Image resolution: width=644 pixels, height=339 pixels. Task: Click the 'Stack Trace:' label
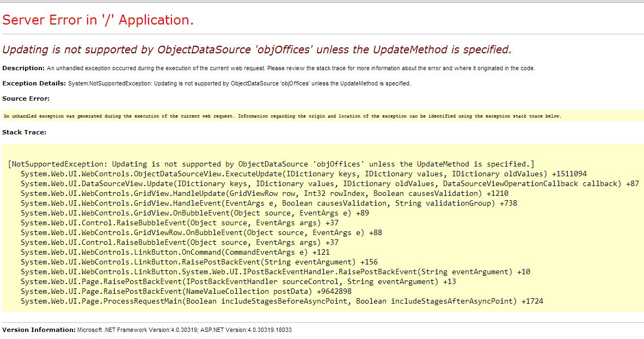[x=24, y=132]
